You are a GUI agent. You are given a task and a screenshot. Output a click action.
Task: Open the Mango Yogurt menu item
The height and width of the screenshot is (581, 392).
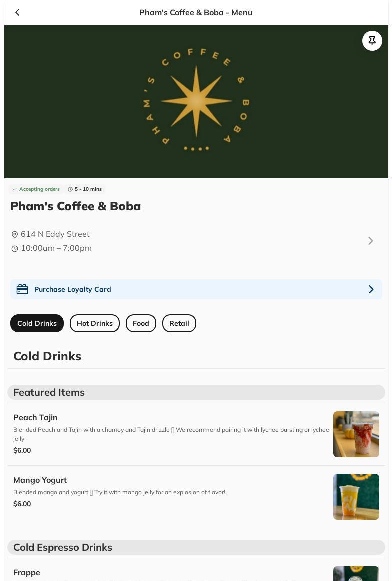tap(40, 480)
